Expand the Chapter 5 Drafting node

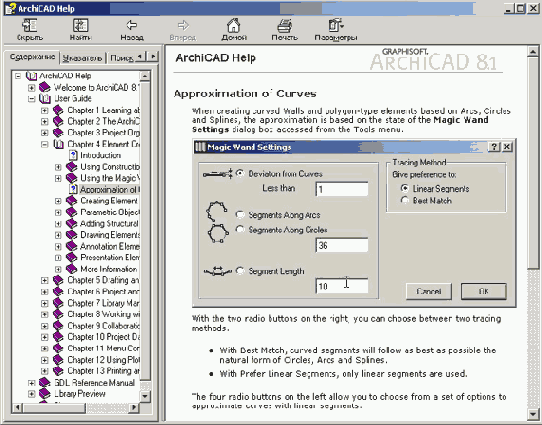[45, 280]
